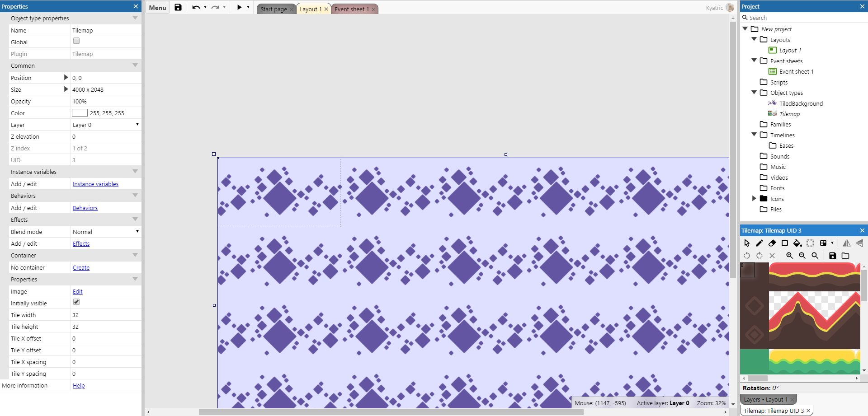This screenshot has height=416, width=868.
Task: Toggle the Initially visible checkbox
Action: pyautogui.click(x=76, y=302)
